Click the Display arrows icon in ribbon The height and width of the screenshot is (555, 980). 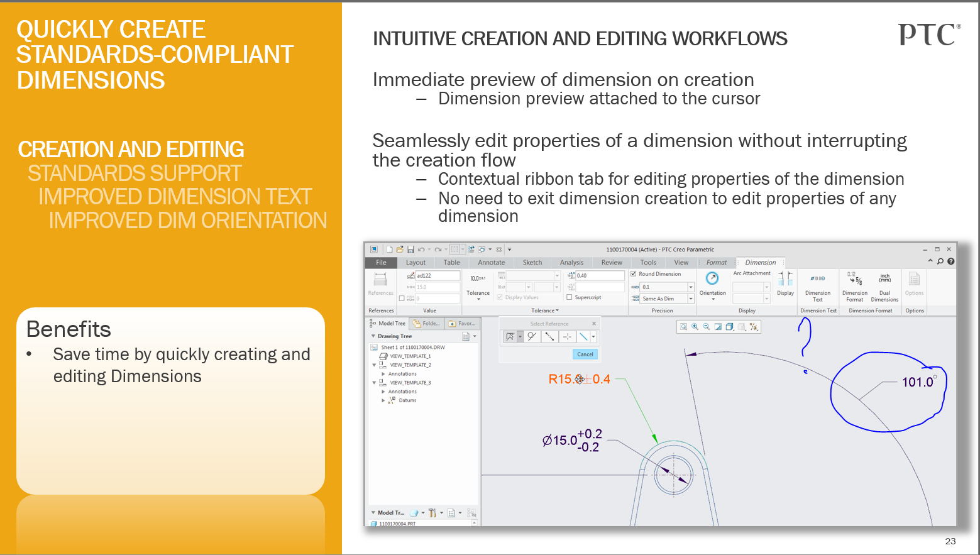pos(785,279)
